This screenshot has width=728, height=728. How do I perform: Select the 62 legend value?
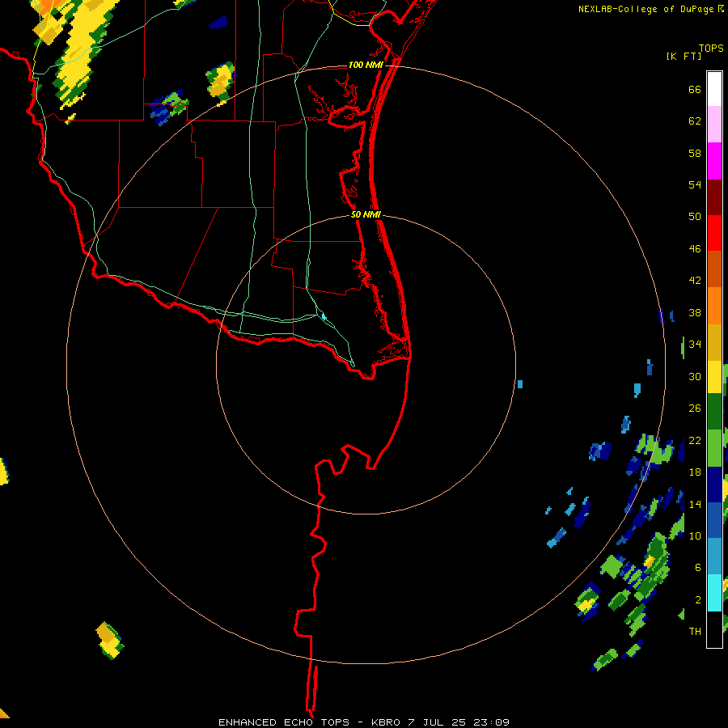(695, 121)
